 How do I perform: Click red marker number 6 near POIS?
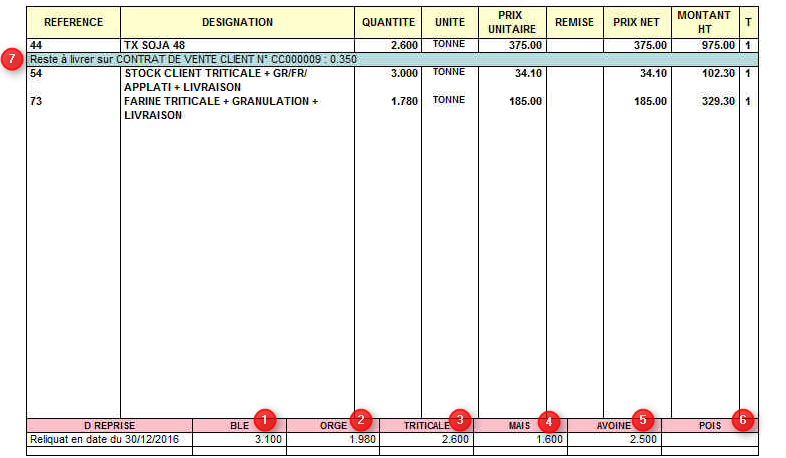pyautogui.click(x=741, y=419)
